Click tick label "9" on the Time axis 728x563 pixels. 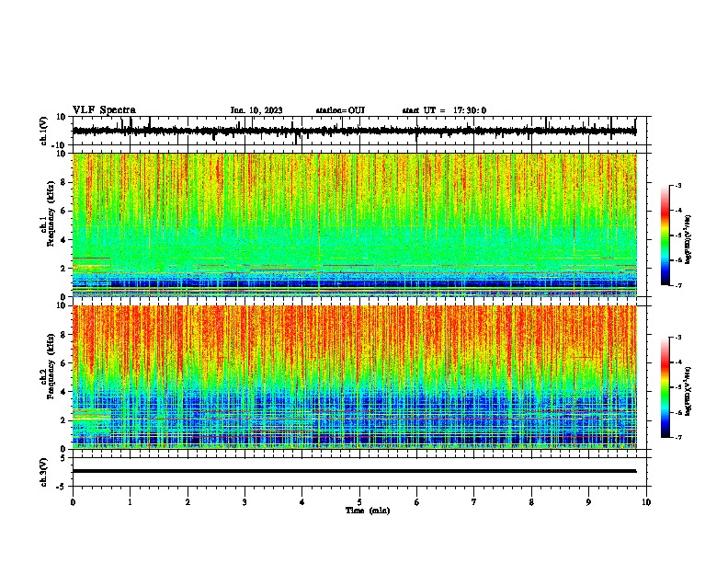coord(588,502)
